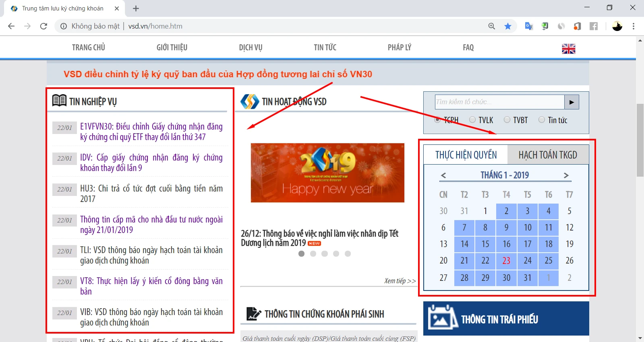Screen dimensions: 644x342
Task: Click the gray circular extension icon
Action: point(561,26)
